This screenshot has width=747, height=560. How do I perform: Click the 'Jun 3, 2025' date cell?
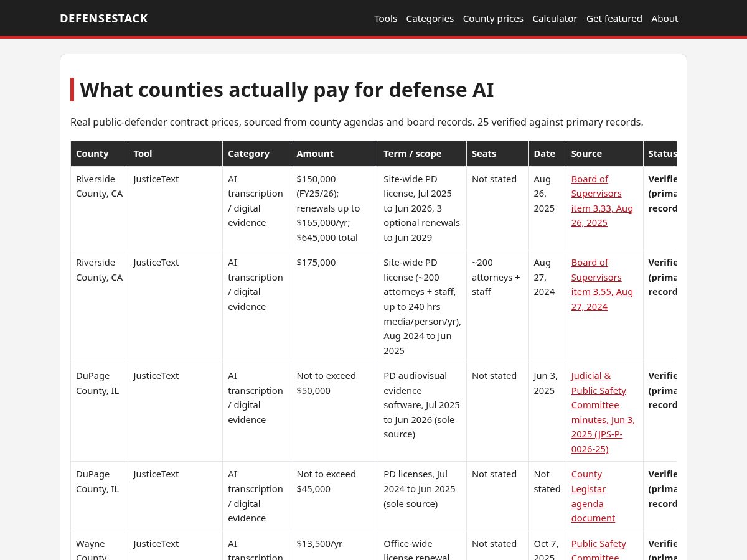pyautogui.click(x=547, y=413)
